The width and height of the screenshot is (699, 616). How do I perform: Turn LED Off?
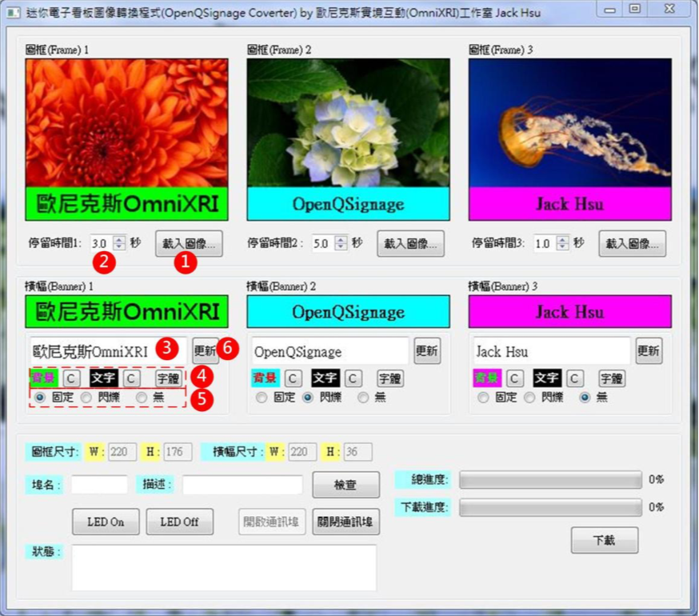point(180,522)
